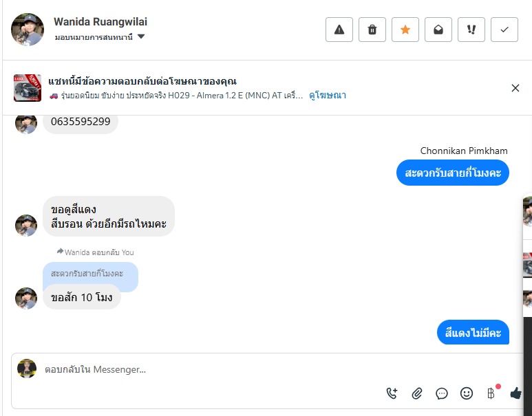Screen dimensions: 532x416
Task: Click the quoted reply สะดวกรับสายกี่โมงคะ bubble
Action: [x=89, y=274]
